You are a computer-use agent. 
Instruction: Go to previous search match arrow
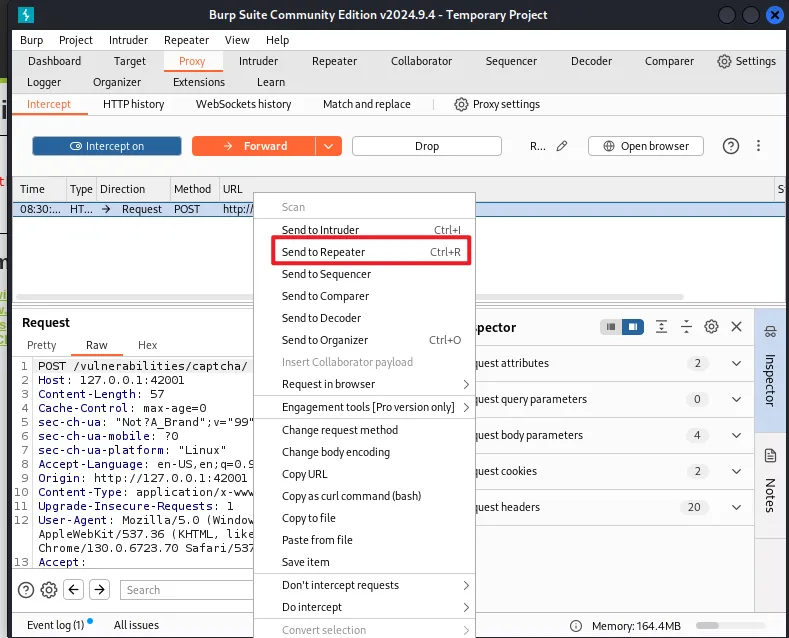pos(73,590)
